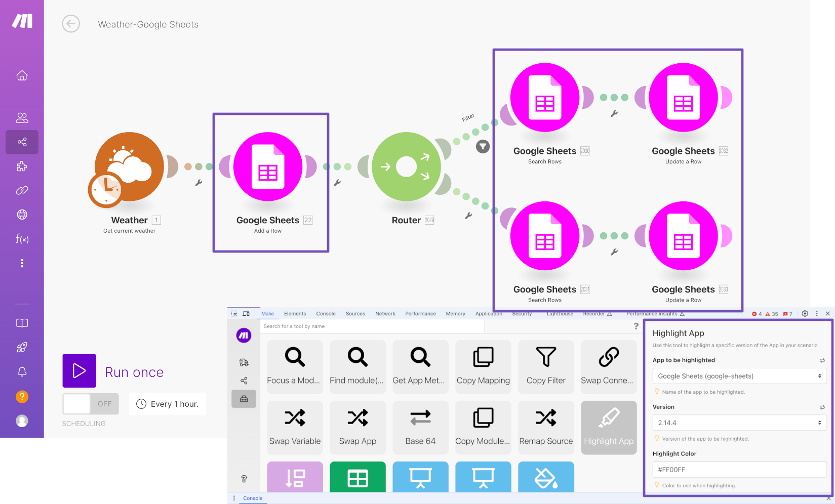Open the Version 2.14.4 dropdown
Image resolution: width=835 pixels, height=504 pixels.
pyautogui.click(x=739, y=423)
